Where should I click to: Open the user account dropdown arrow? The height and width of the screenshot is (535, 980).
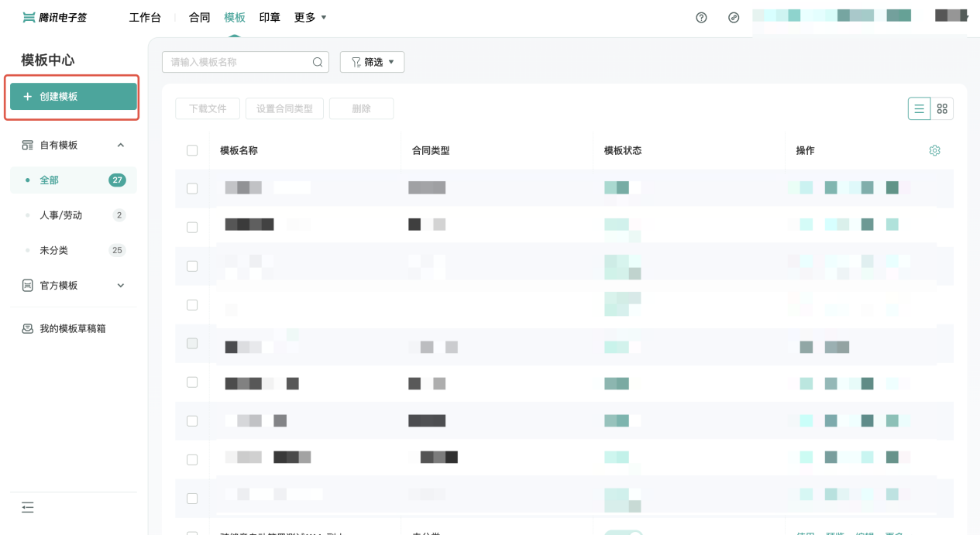point(968,17)
